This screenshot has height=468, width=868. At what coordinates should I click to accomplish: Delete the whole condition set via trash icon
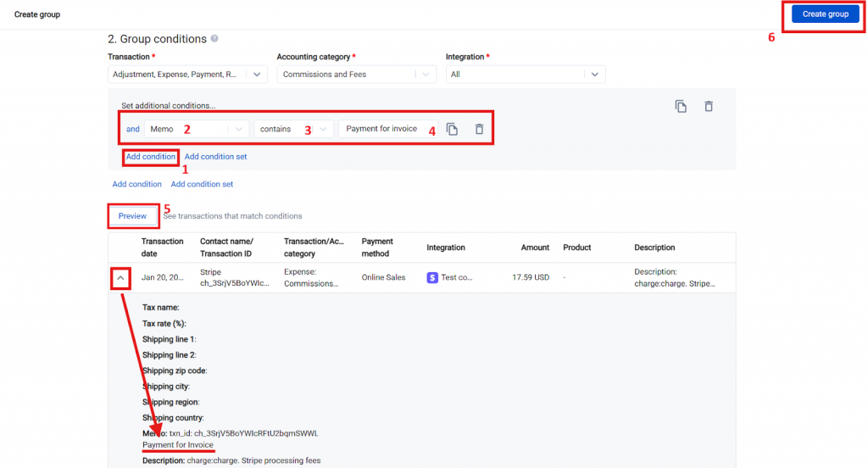[709, 106]
